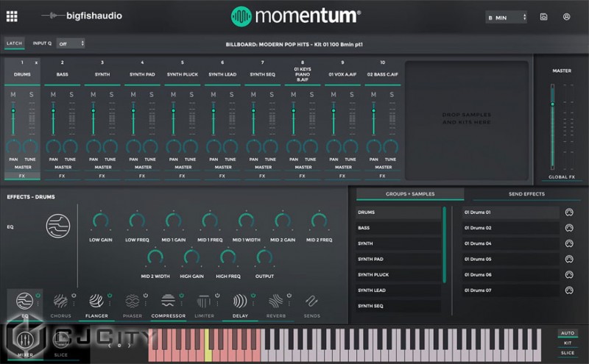This screenshot has width=589, height=364.
Task: Click the palette icon for 01 Drums 06
Action: 569,275
